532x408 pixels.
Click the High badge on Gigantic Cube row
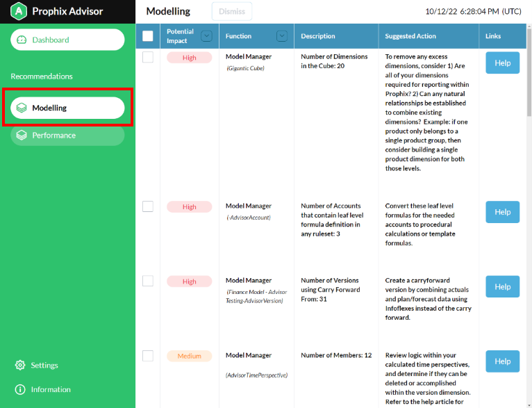190,58
